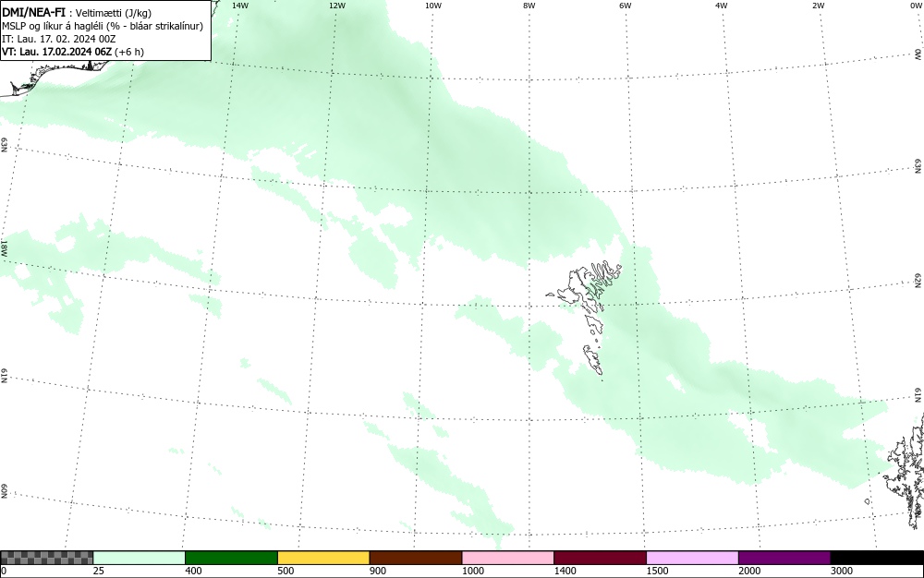Click the yellow 500–900 legend swatch
924x578 pixels.
[x=323, y=558]
